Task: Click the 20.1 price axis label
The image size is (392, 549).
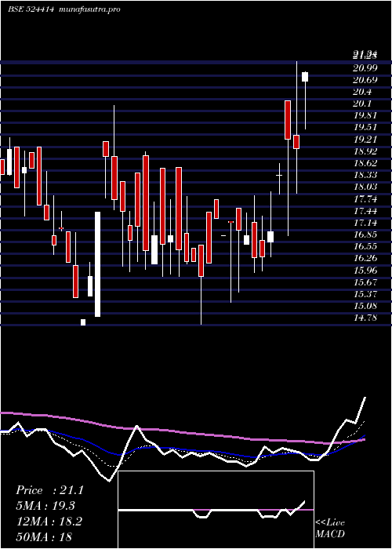Action: tap(362, 104)
